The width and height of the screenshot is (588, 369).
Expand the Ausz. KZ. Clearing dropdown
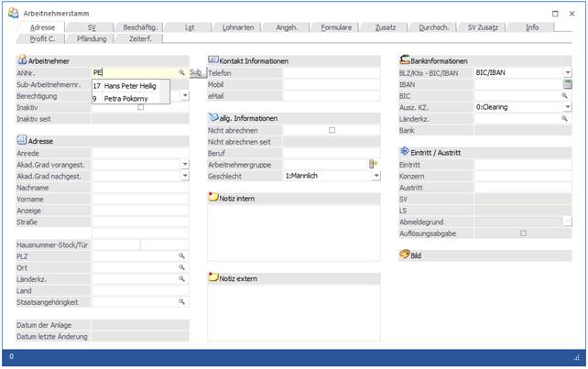click(x=567, y=107)
